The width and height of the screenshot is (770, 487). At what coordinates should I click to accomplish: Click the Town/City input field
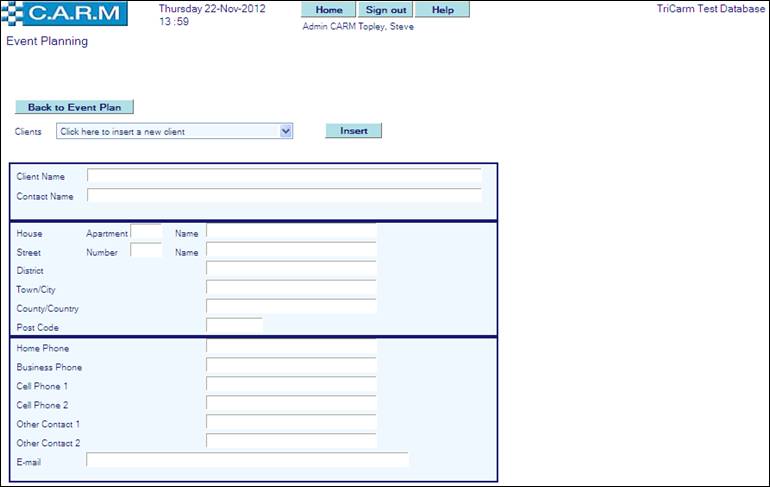[291, 289]
